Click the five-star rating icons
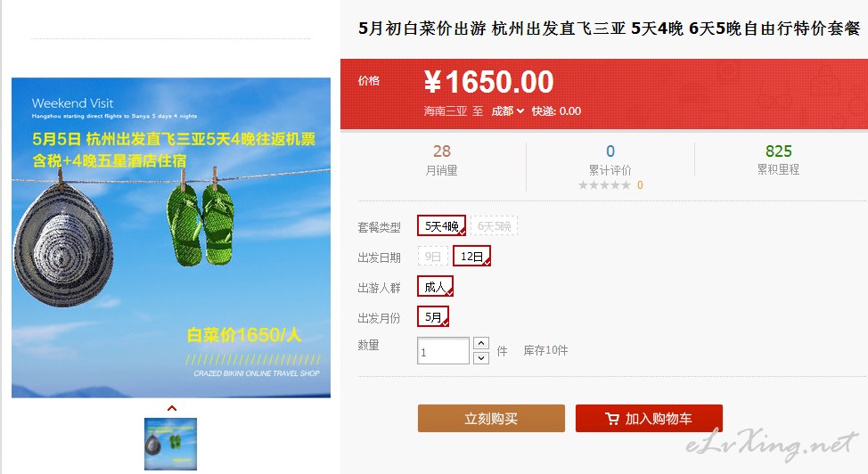This screenshot has width=868, height=474. [604, 185]
